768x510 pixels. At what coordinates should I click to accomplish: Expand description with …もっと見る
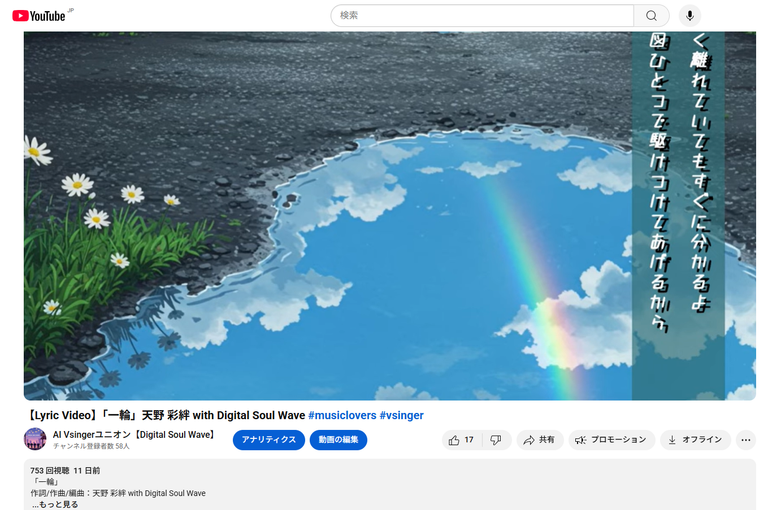pyautogui.click(x=55, y=504)
